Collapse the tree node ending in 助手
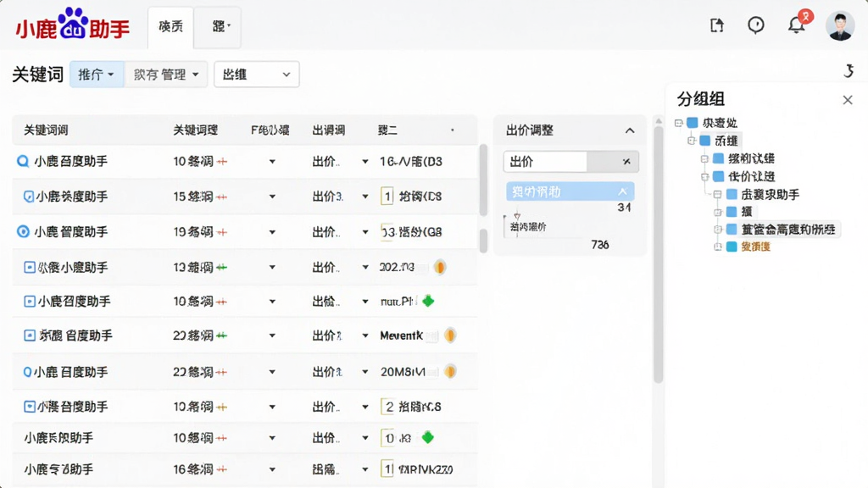 coord(717,195)
